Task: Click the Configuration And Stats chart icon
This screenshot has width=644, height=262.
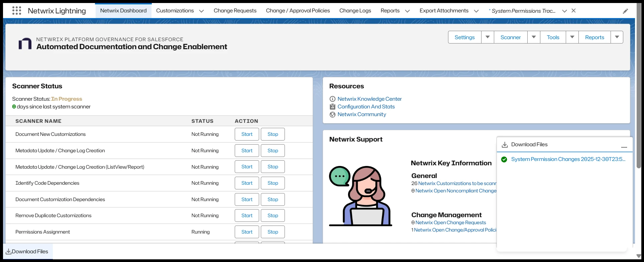Action: [332, 107]
